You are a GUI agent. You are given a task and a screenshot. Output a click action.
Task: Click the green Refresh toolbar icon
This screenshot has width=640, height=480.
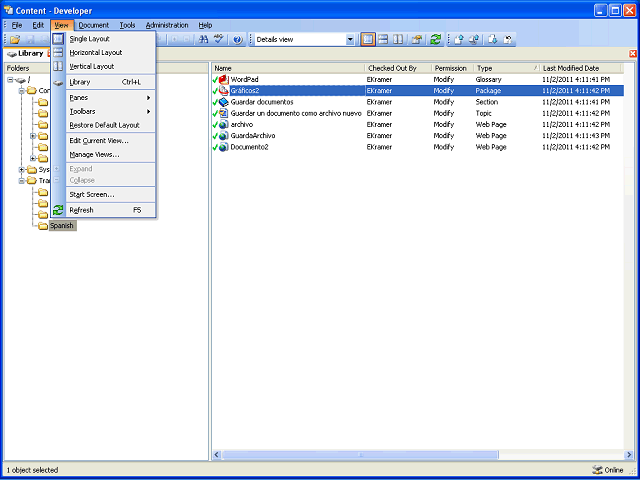click(436, 40)
